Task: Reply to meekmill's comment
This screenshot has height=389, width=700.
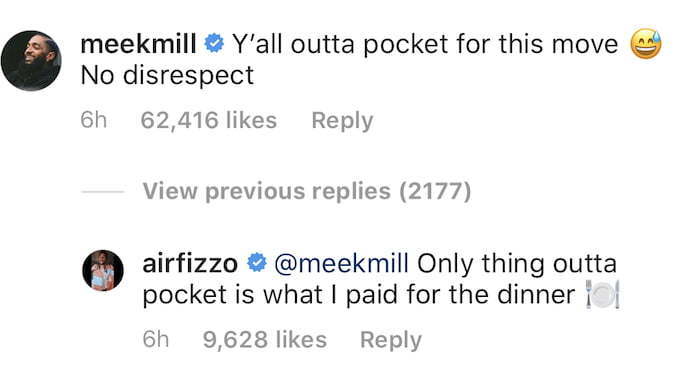Action: point(342,121)
